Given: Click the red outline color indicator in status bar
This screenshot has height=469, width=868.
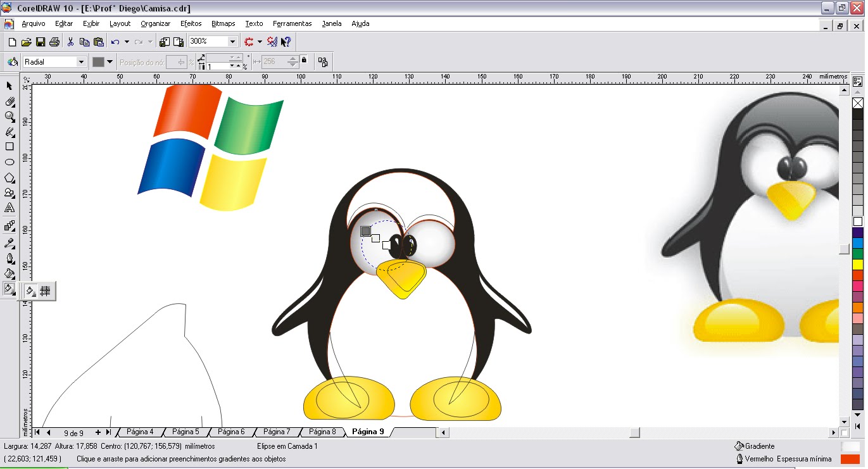Looking at the screenshot, I should coord(850,459).
